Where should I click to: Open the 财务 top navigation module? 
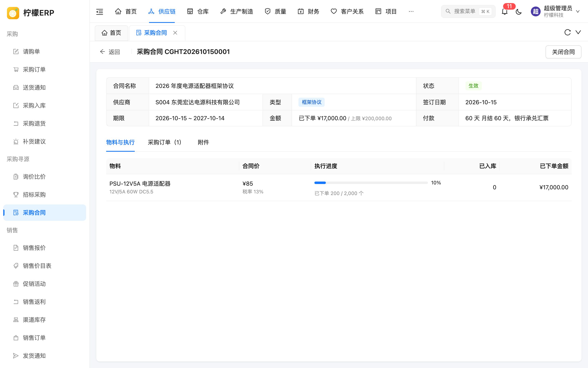tap(308, 11)
